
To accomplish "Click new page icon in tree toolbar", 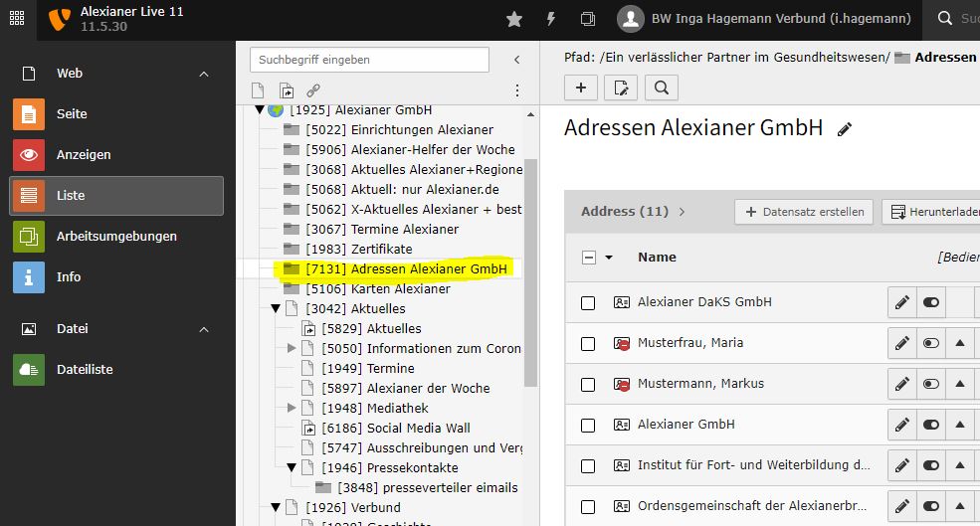I will [x=258, y=90].
